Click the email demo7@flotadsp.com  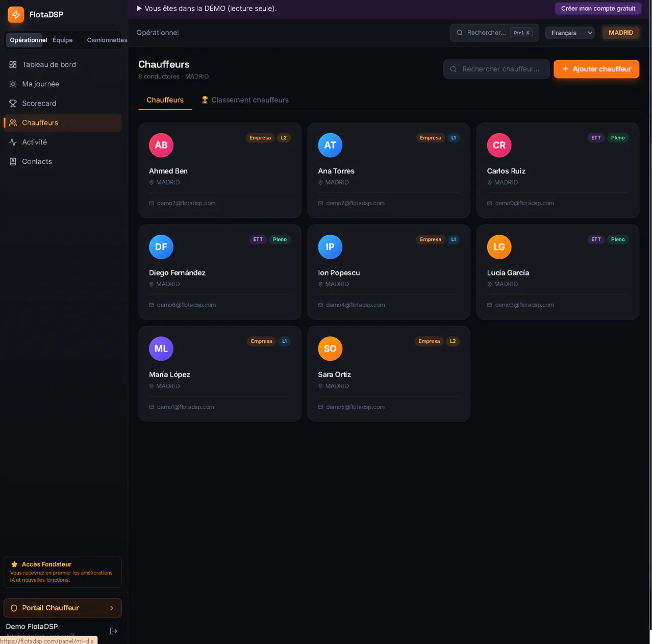[355, 203]
